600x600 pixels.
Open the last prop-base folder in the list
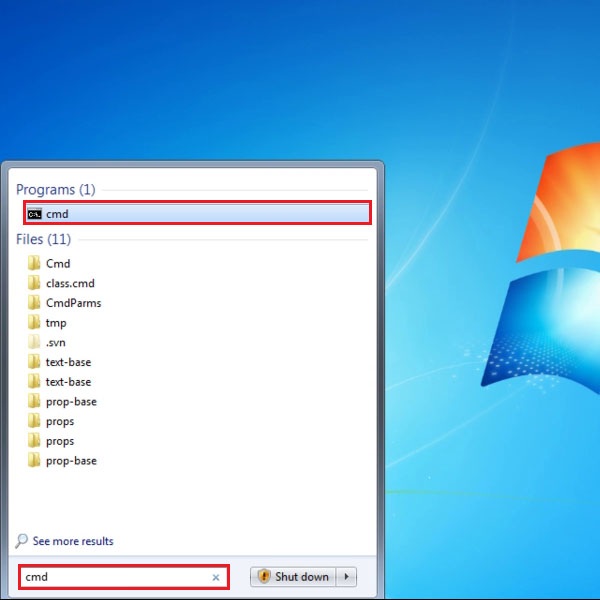(x=62, y=461)
